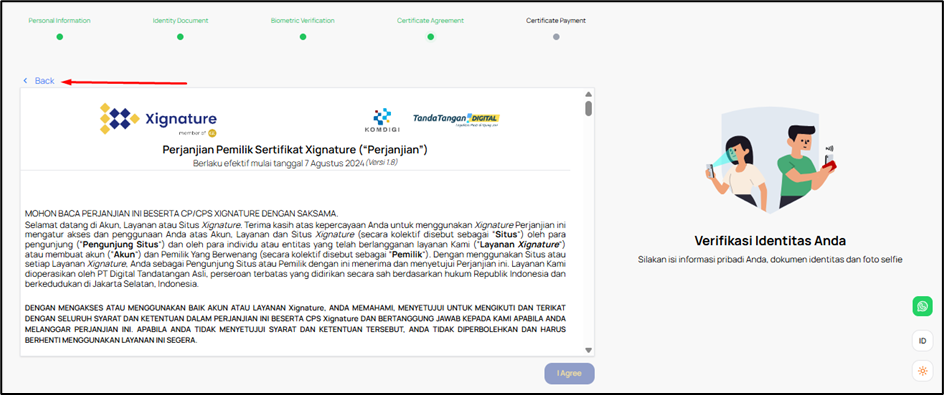944x395 pixels.
Task: Select the Biometric Verification step
Action: click(303, 20)
